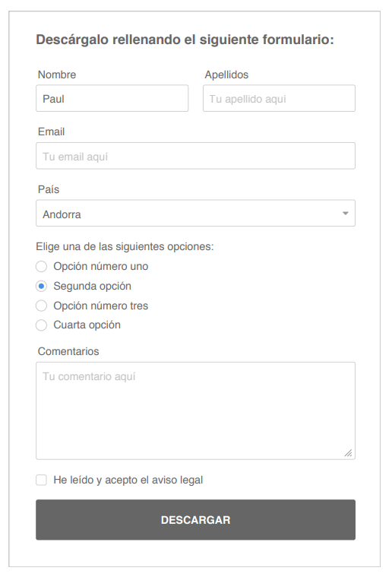Click the Nombre field label
Viewport: 392px width, 577px height.
tap(57, 75)
